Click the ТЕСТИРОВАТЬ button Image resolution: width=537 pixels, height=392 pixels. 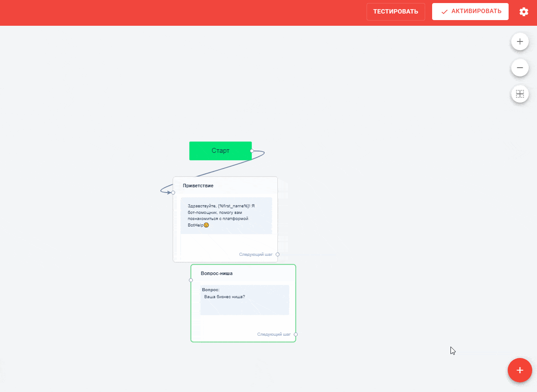pyautogui.click(x=396, y=12)
